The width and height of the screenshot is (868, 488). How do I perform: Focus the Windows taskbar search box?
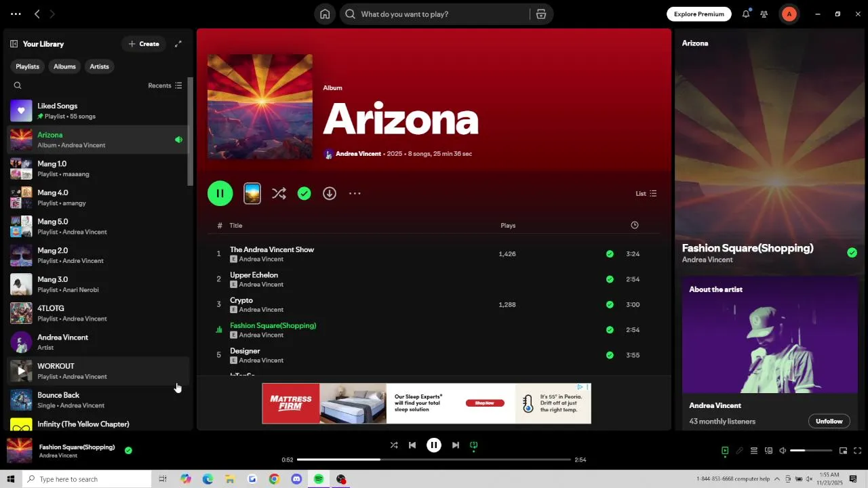coord(87,479)
